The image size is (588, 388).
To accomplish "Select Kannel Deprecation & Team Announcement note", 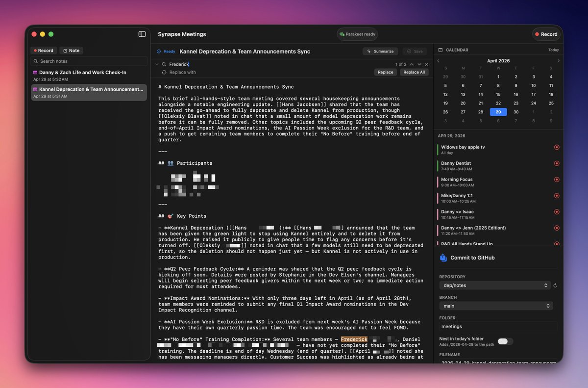I will tap(89, 93).
